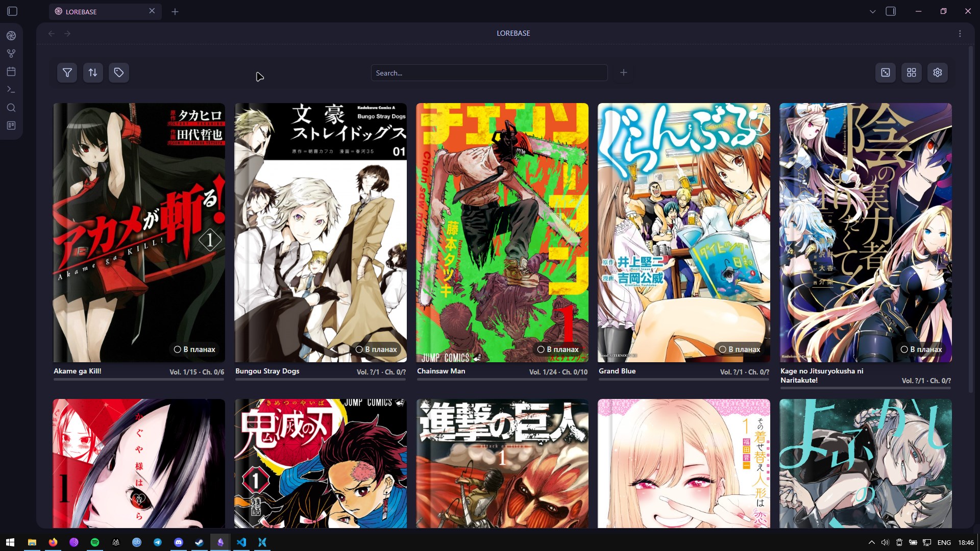980x551 pixels.
Task: Open a new tab with the plus icon
Action: [x=175, y=11]
